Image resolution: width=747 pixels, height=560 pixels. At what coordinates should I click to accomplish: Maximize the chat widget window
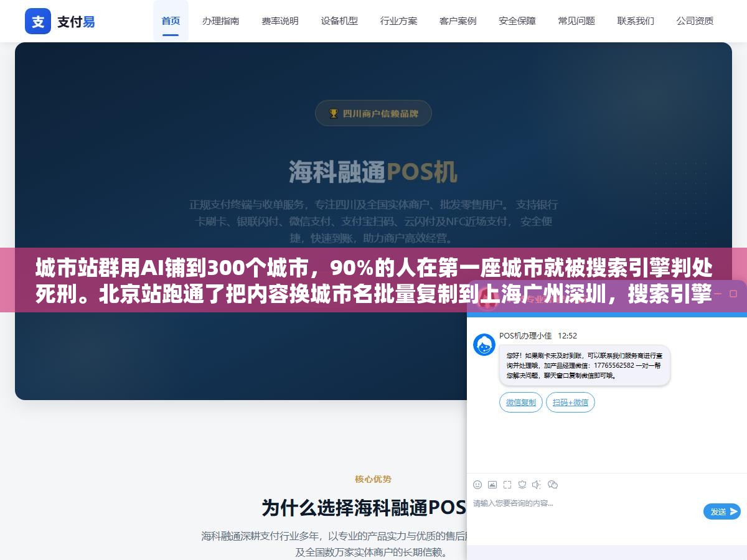pyautogui.click(x=733, y=294)
